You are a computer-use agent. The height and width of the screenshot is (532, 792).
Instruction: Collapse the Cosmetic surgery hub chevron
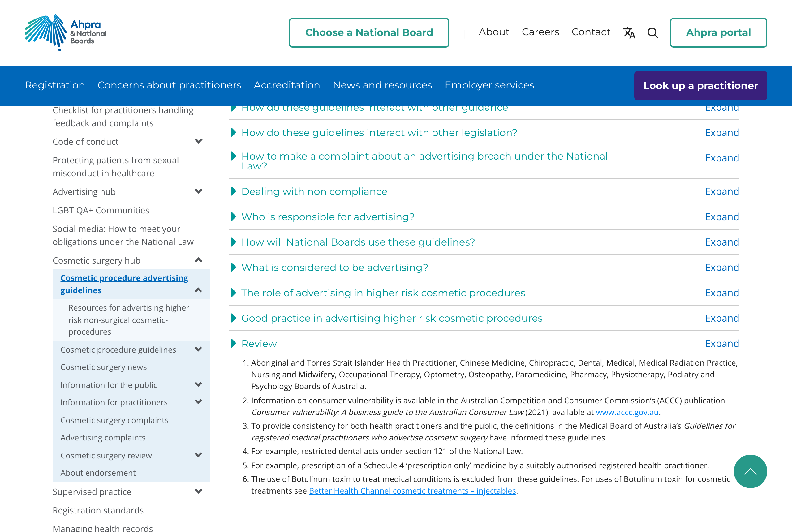tap(199, 260)
